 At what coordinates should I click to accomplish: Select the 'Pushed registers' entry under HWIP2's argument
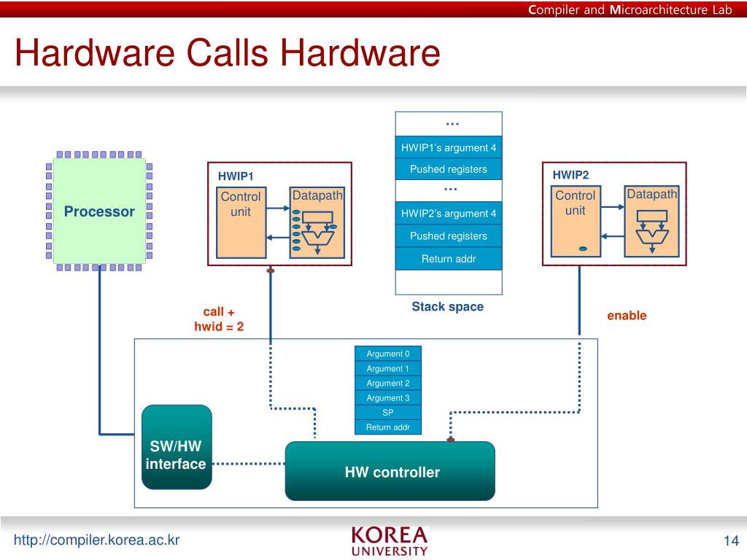tap(449, 236)
